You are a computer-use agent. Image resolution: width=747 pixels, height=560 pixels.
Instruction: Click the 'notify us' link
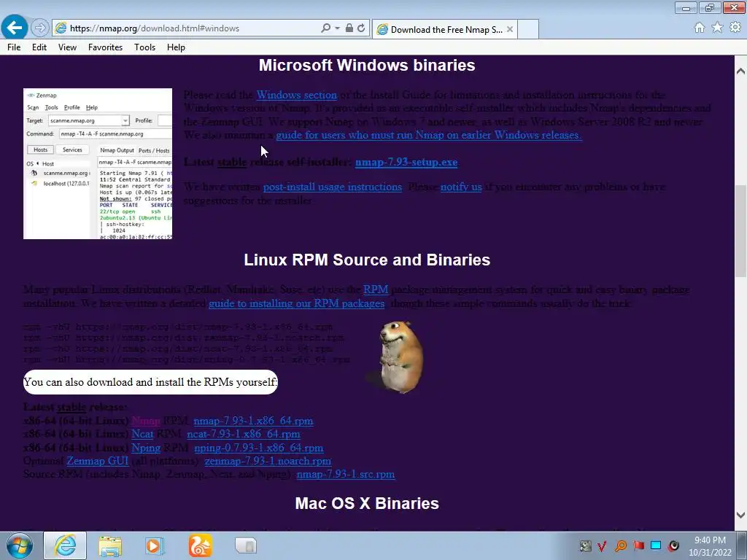(x=461, y=187)
